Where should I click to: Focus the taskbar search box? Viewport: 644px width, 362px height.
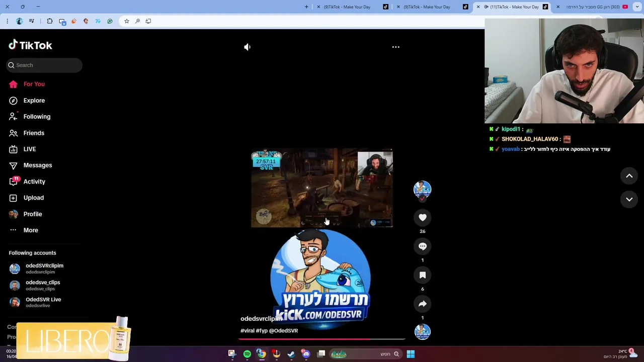[x=366, y=354]
